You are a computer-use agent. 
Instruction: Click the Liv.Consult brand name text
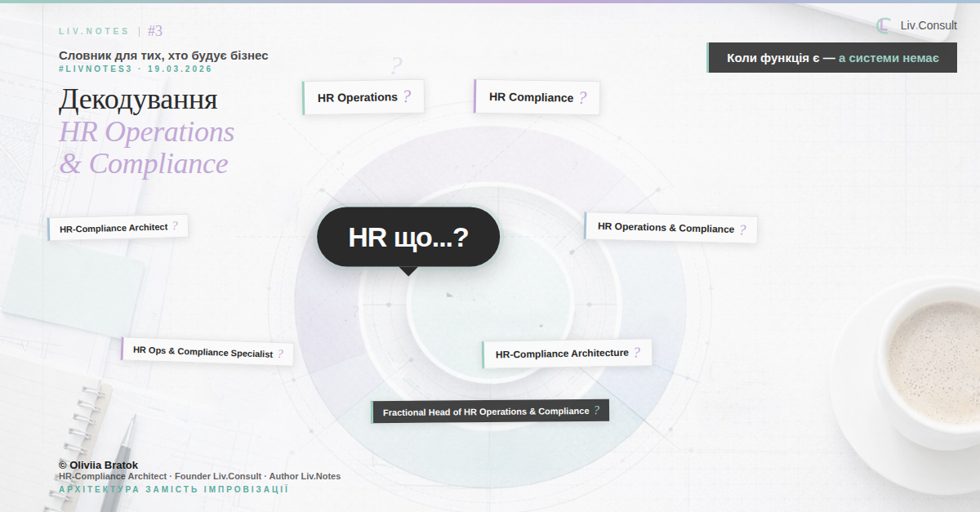(929, 25)
